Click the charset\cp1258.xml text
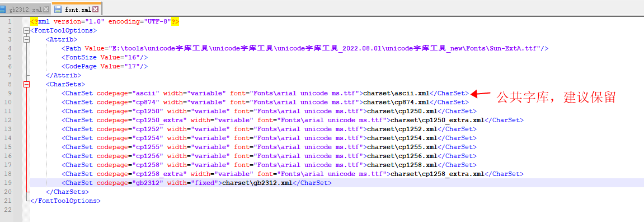 (x=402, y=165)
